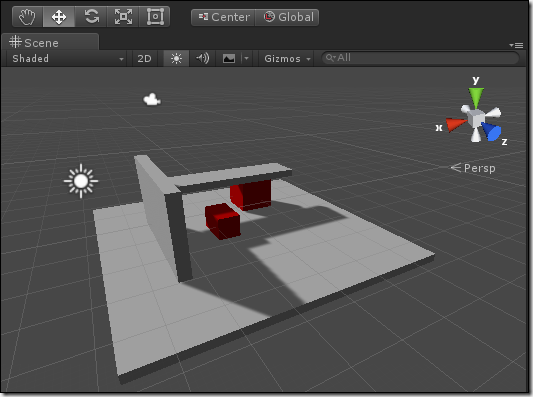Select the Scale tool
Image resolution: width=533 pixels, height=397 pixels.
[x=123, y=17]
